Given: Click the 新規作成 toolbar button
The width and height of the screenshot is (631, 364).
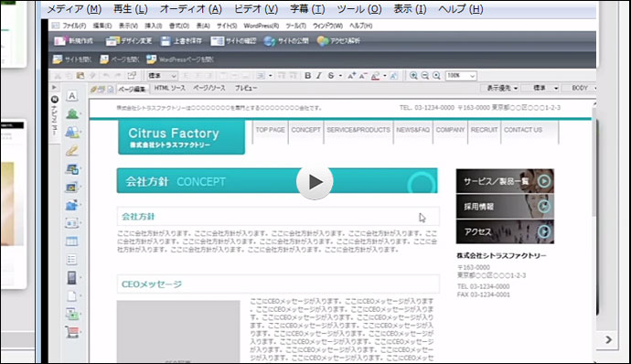Looking at the screenshot, I should [74, 40].
